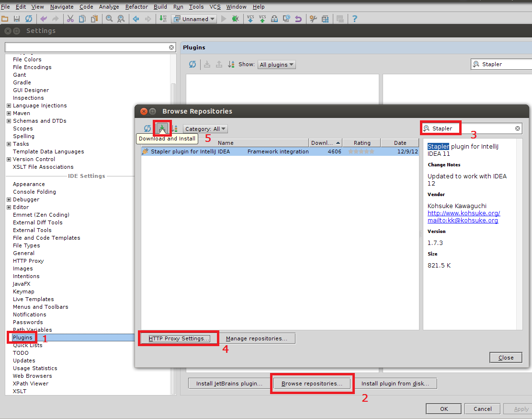Viewport: 532px width, 419px height.
Task: Click the Project Structure icon in toolbar
Action: click(325, 19)
